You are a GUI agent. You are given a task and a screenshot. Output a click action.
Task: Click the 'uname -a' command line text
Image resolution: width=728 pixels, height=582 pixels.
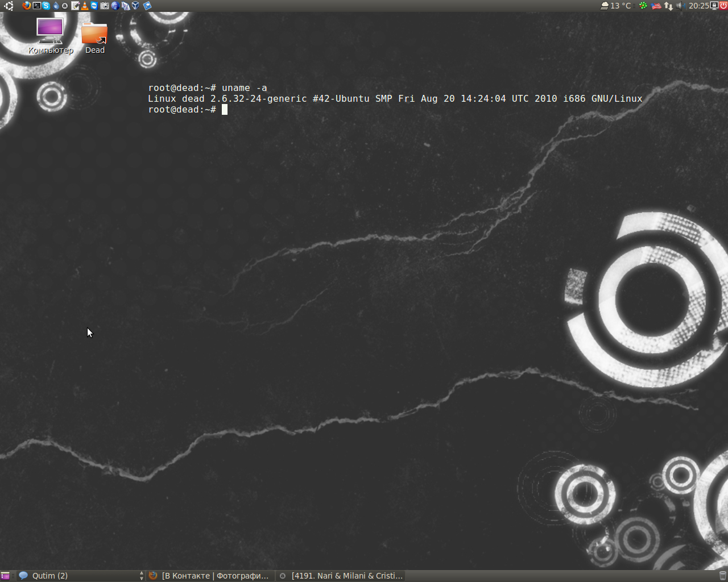[245, 88]
